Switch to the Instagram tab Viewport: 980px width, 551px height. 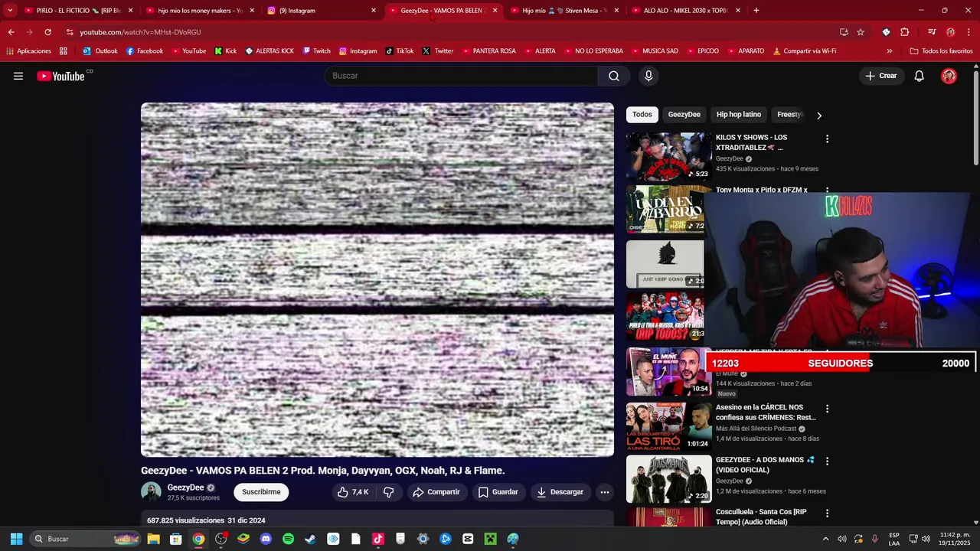[x=322, y=11]
